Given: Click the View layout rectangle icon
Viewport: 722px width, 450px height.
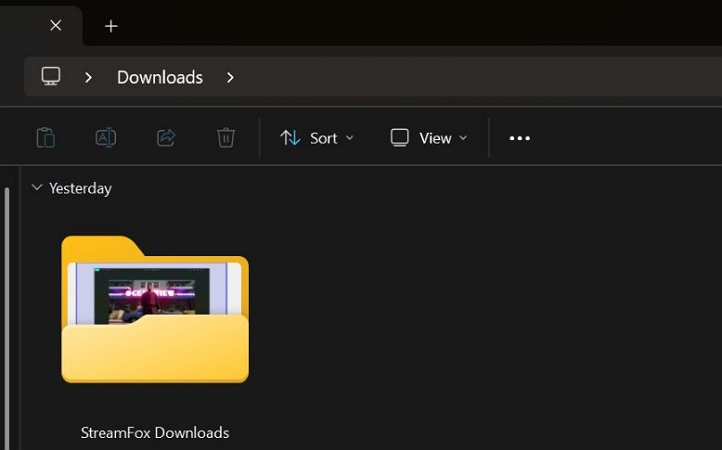Looking at the screenshot, I should coord(400,138).
